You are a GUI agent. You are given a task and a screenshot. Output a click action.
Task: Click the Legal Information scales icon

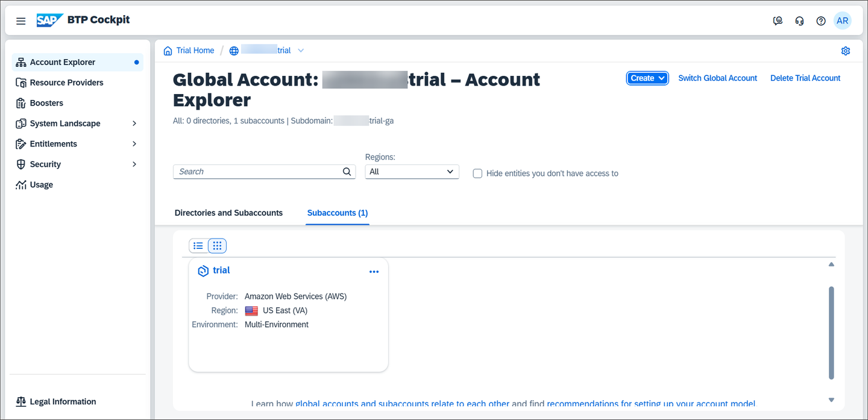click(21, 402)
